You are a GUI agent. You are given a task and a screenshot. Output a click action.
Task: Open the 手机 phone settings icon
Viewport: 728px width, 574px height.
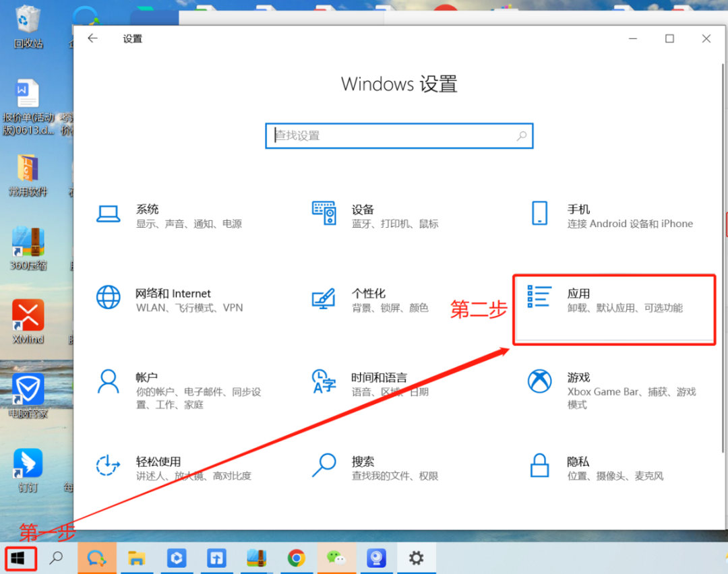[x=539, y=213]
